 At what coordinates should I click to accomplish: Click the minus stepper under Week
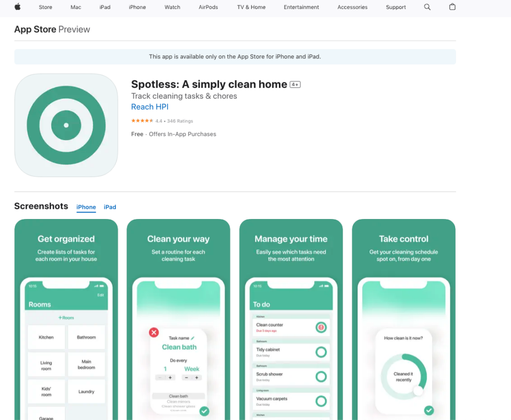tap(187, 378)
